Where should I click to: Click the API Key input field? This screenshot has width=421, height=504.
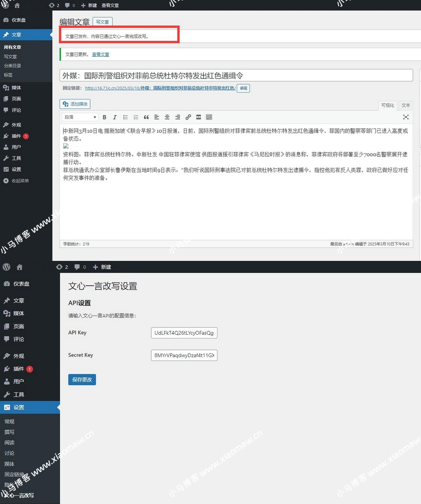pyautogui.click(x=184, y=333)
